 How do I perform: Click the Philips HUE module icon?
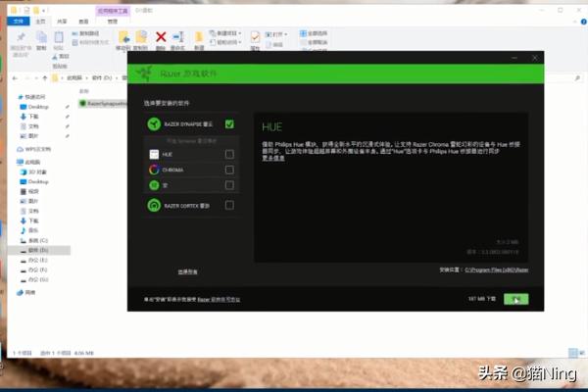154,154
